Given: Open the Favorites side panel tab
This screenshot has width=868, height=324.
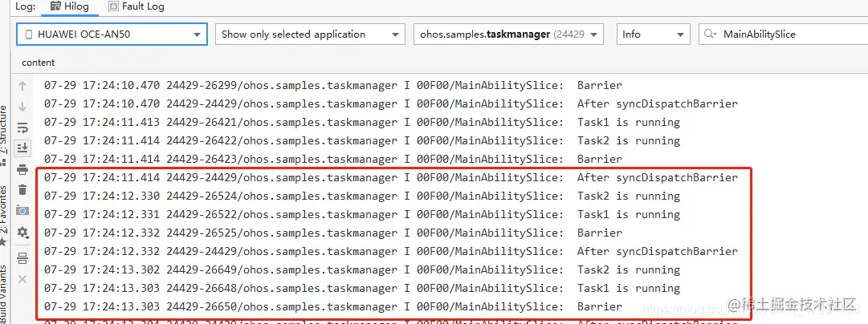Looking at the screenshot, I should pyautogui.click(x=3, y=216).
